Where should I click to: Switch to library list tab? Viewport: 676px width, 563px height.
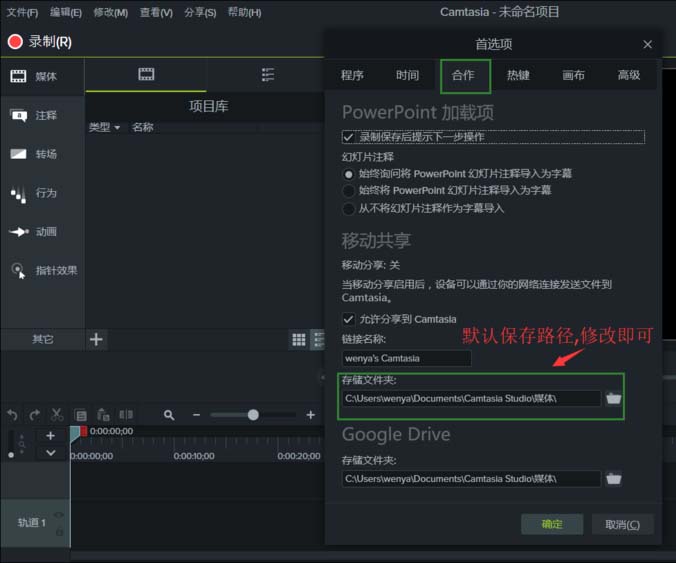tap(267, 74)
